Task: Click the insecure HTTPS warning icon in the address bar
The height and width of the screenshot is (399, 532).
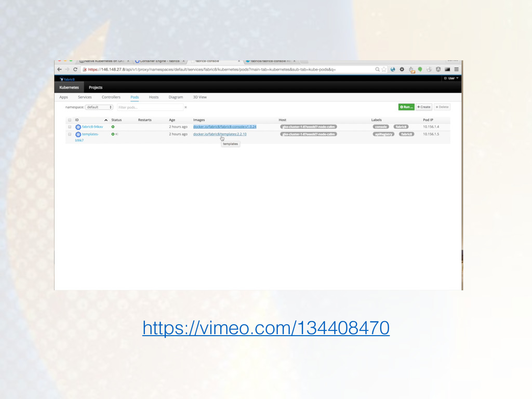Action: click(85, 69)
